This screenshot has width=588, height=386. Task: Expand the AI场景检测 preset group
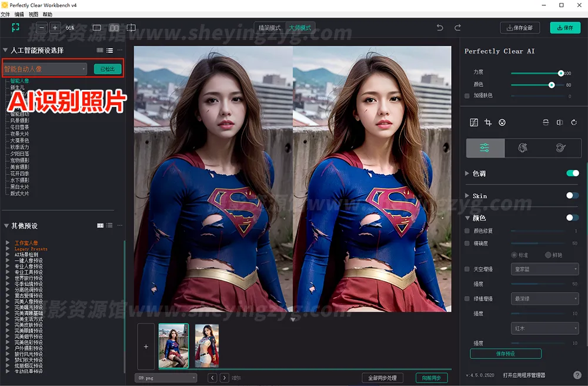click(x=8, y=254)
